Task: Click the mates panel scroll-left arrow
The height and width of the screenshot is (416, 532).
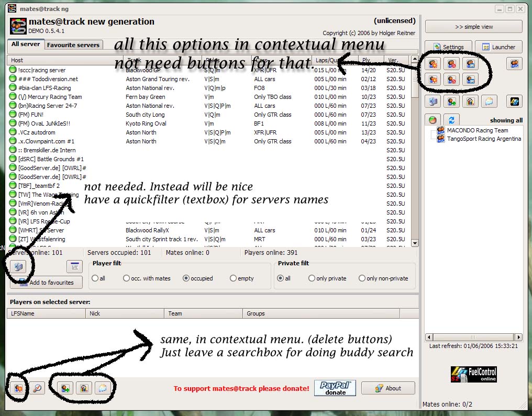Action: [x=429, y=337]
